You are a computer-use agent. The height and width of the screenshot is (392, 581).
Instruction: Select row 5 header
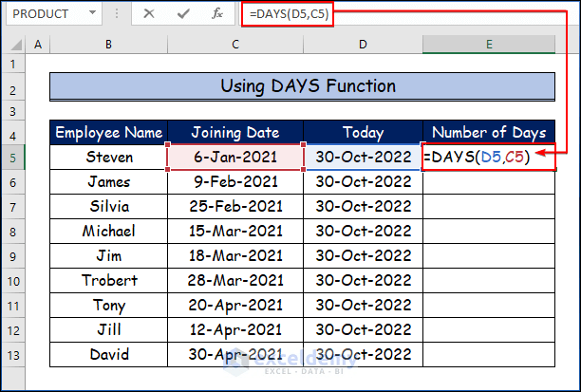click(13, 158)
